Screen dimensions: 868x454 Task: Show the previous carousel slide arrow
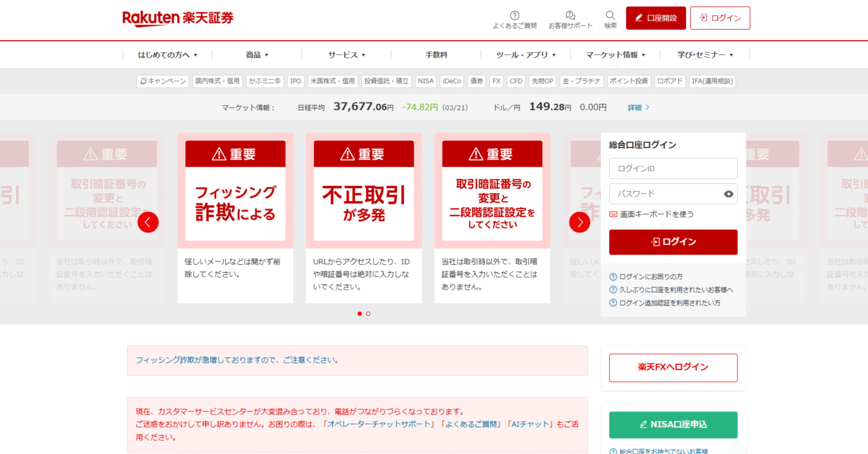[x=148, y=222]
